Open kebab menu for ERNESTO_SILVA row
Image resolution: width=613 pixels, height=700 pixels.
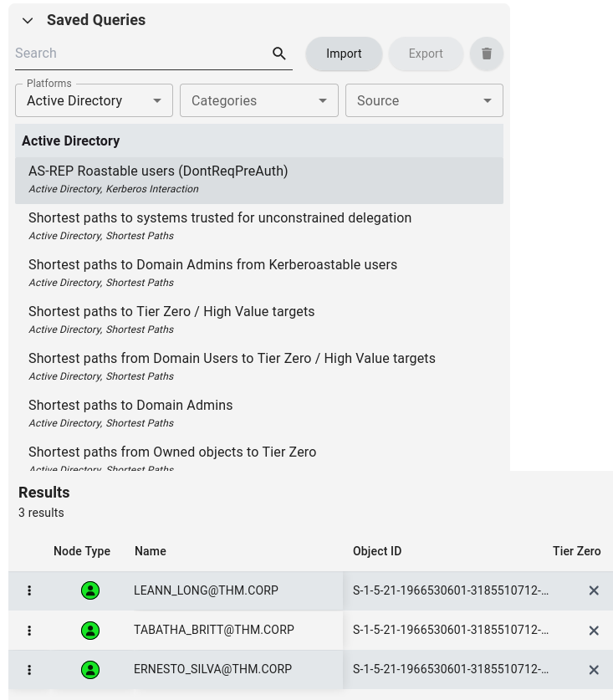tap(29, 670)
